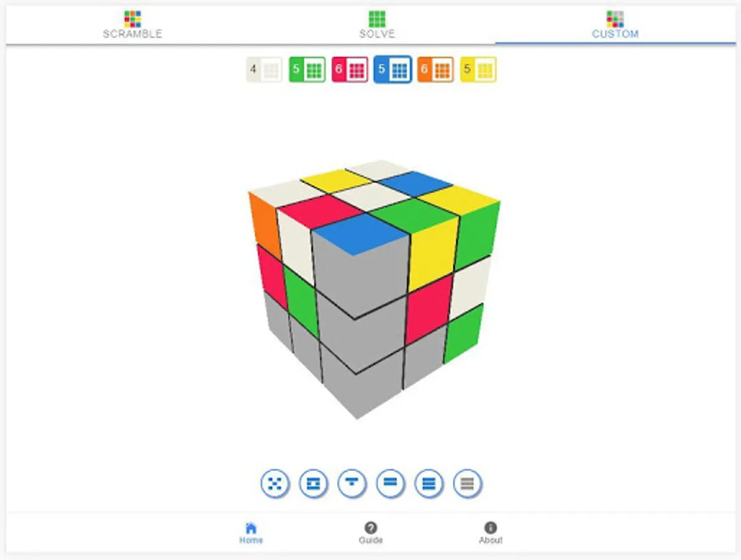Switch to the Solve tab
This screenshot has height=560, width=741.
pos(376,25)
